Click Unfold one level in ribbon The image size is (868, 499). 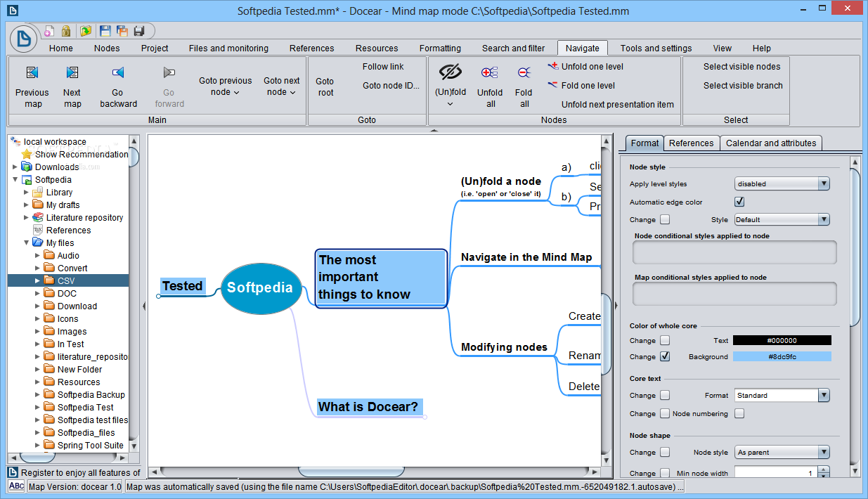[585, 67]
